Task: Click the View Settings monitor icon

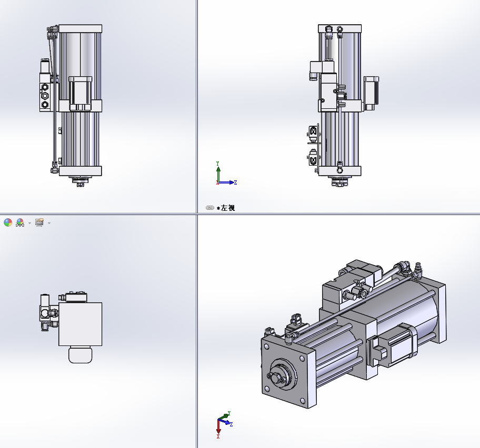Action: coord(39,222)
